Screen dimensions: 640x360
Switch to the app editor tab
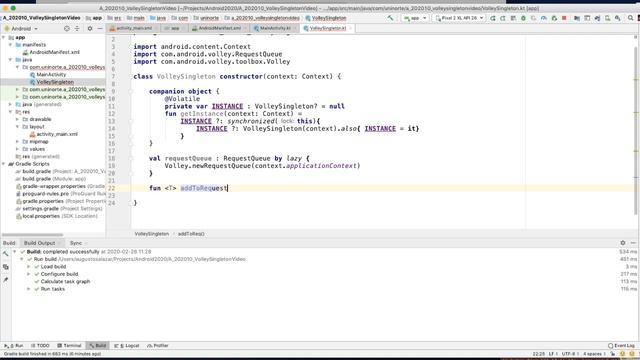[x=174, y=28]
